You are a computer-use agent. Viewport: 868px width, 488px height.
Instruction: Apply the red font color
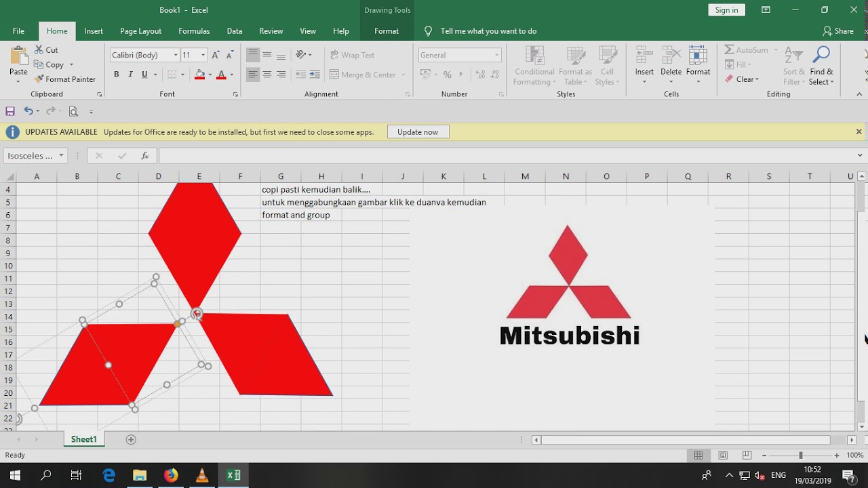point(220,75)
